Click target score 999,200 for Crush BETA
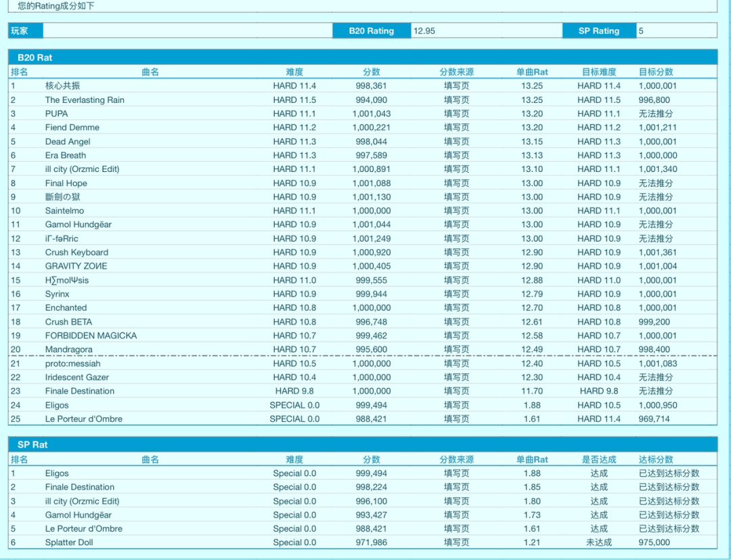731x560 pixels. tap(654, 322)
